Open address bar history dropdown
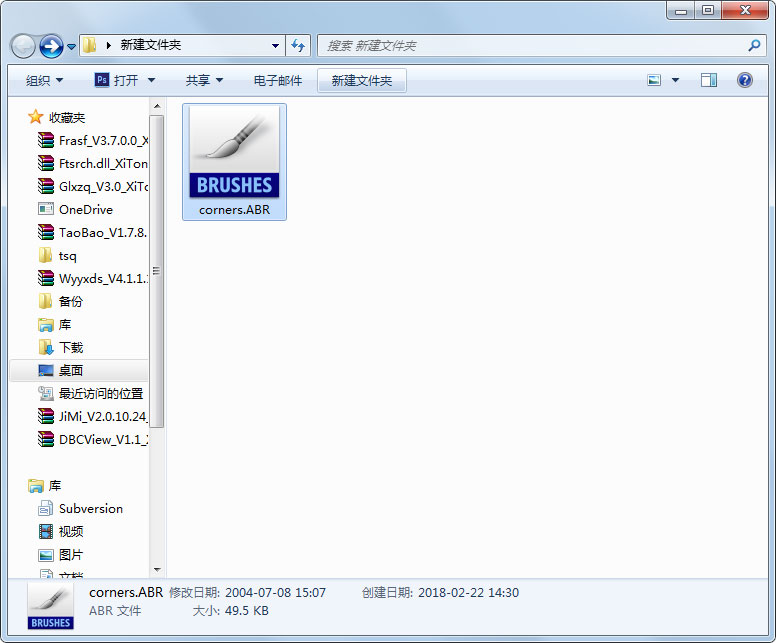 [275, 46]
